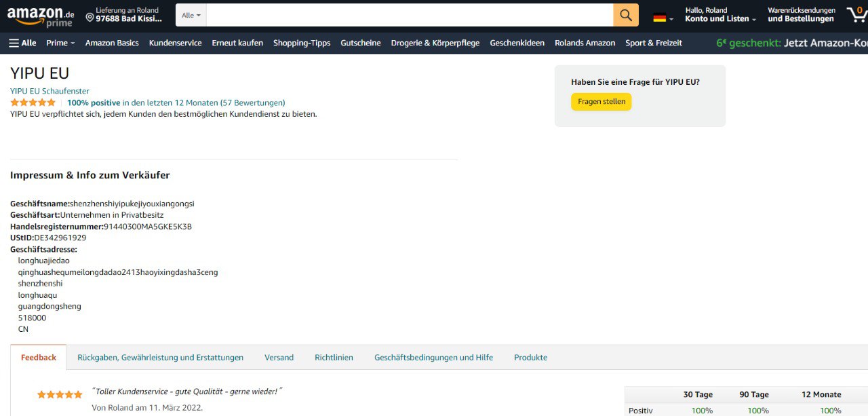Open the Produkte tab

click(530, 358)
